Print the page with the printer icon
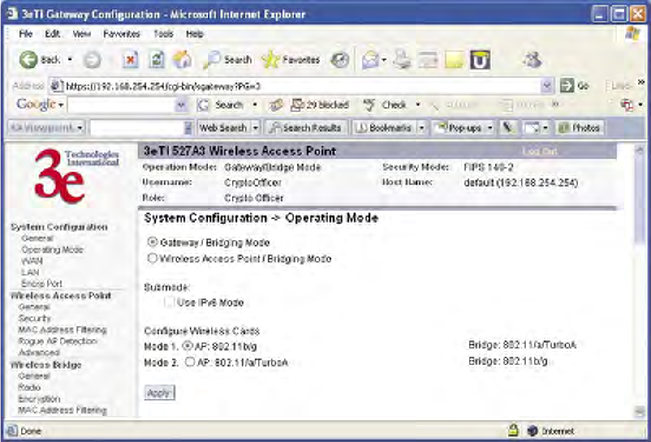Screen dimensions: 651x442 (402, 60)
